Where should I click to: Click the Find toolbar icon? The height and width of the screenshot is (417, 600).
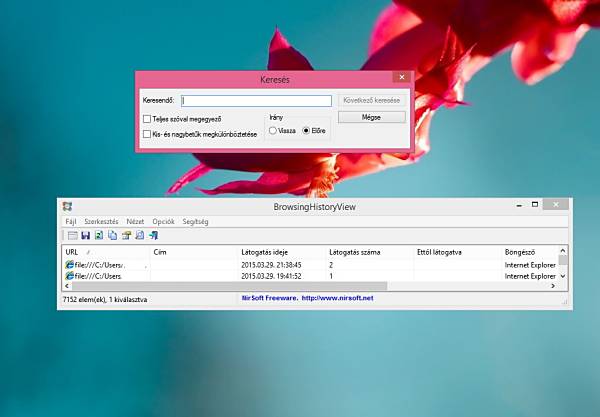[140, 235]
